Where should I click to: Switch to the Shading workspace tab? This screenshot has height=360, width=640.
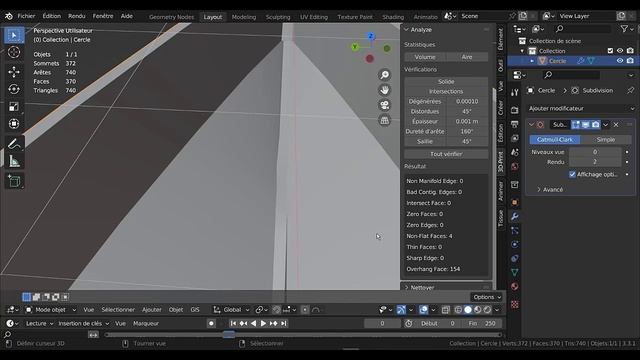393,17
